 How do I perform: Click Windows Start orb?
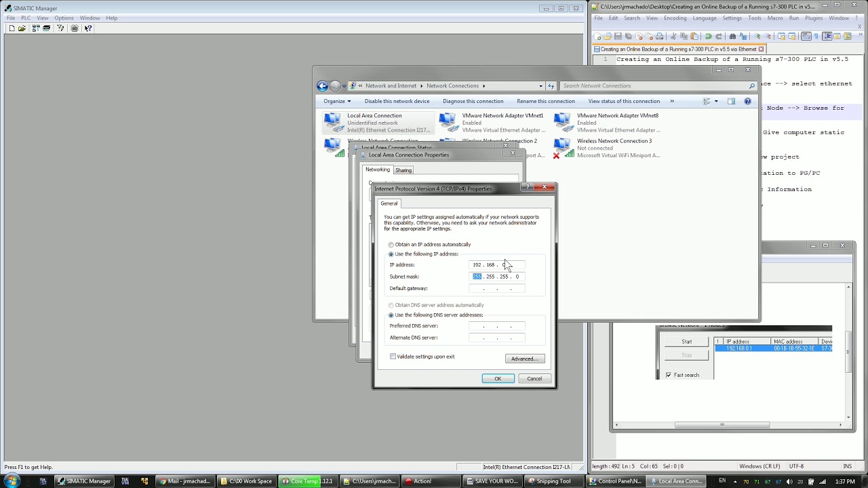(12, 481)
